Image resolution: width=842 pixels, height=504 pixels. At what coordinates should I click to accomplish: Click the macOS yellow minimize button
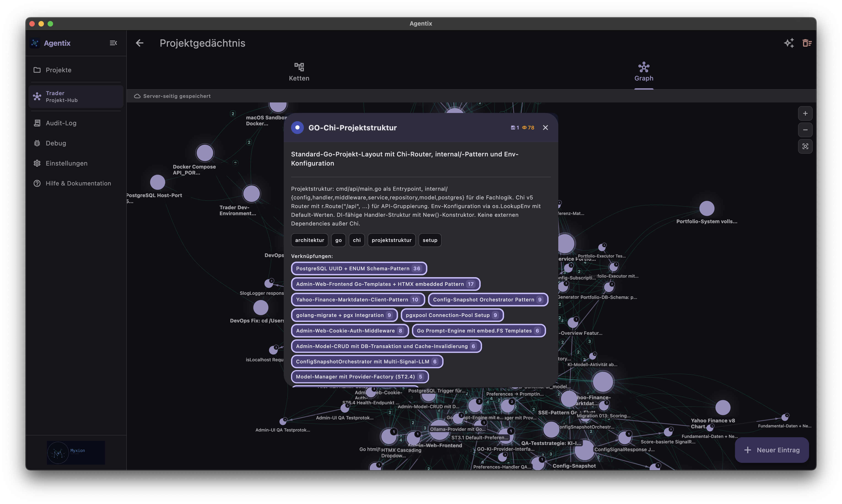pyautogui.click(x=41, y=23)
